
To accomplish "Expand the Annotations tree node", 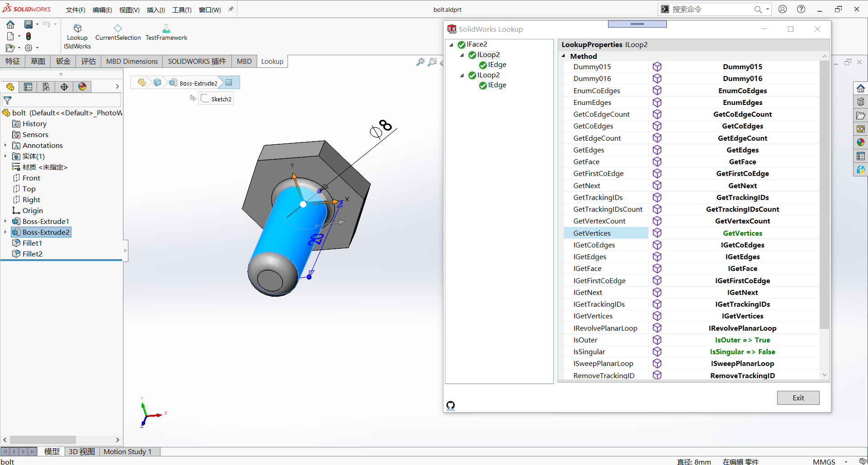I will [5, 145].
